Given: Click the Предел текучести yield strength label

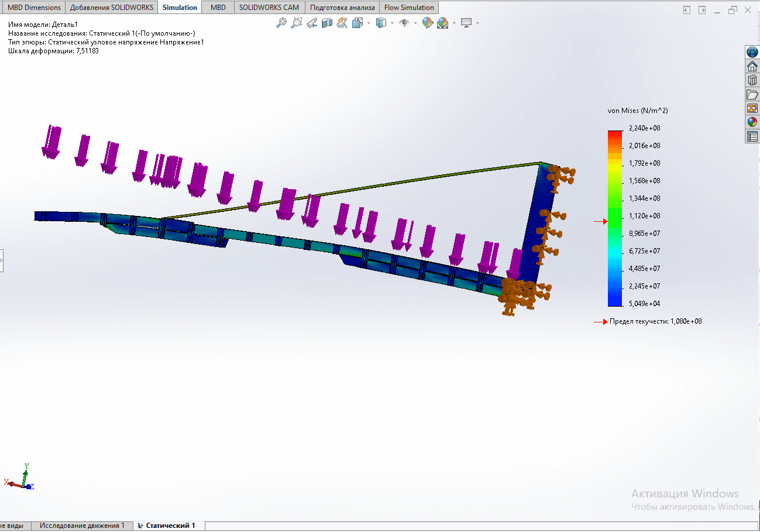Looking at the screenshot, I should pyautogui.click(x=655, y=321).
